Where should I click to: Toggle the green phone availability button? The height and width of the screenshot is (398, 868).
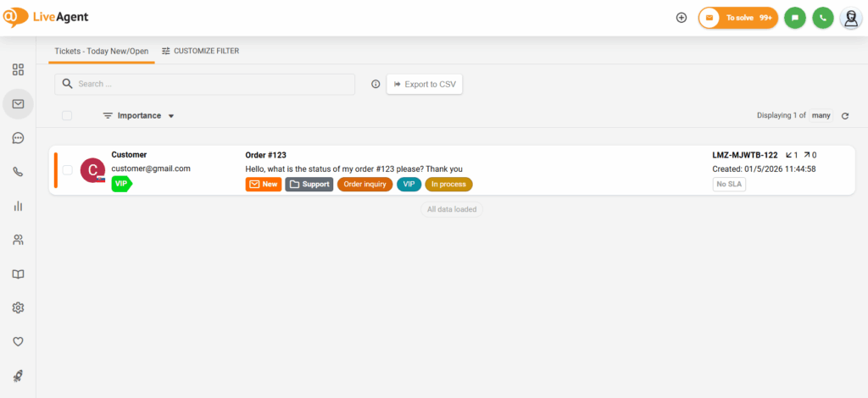tap(822, 18)
